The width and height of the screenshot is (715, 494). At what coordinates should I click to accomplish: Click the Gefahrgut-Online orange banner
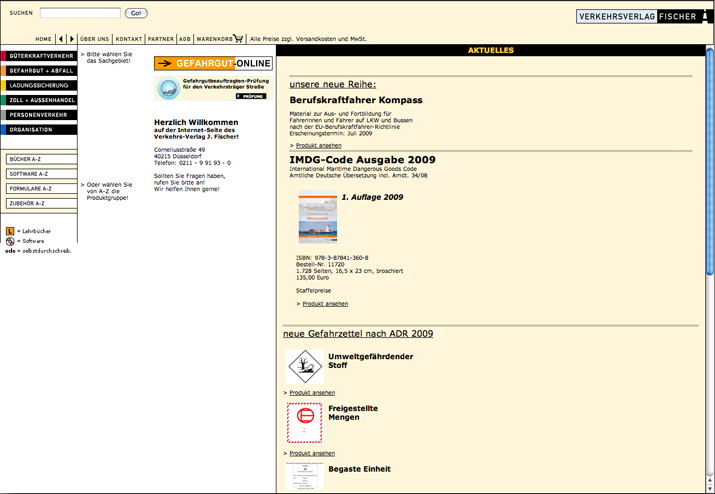[x=212, y=64]
